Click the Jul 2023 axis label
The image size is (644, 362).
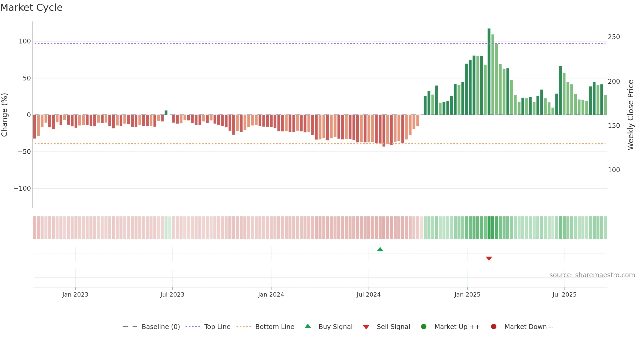(172, 295)
